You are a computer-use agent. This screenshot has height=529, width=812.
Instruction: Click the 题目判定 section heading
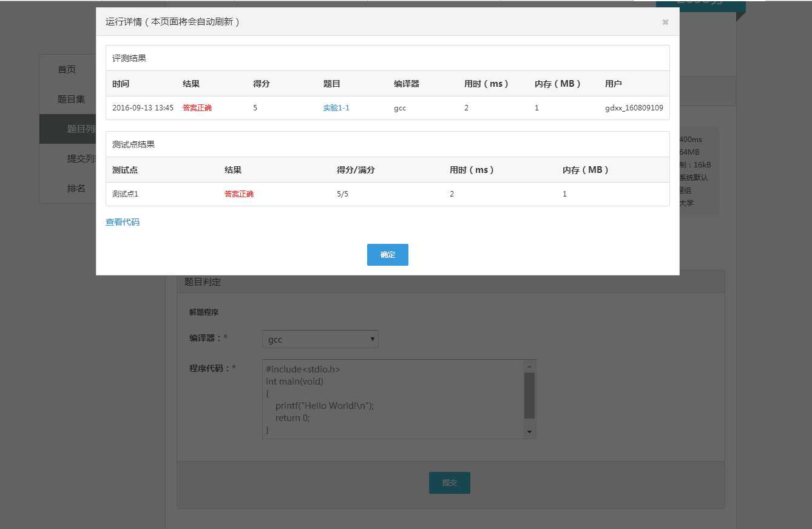pyautogui.click(x=203, y=281)
